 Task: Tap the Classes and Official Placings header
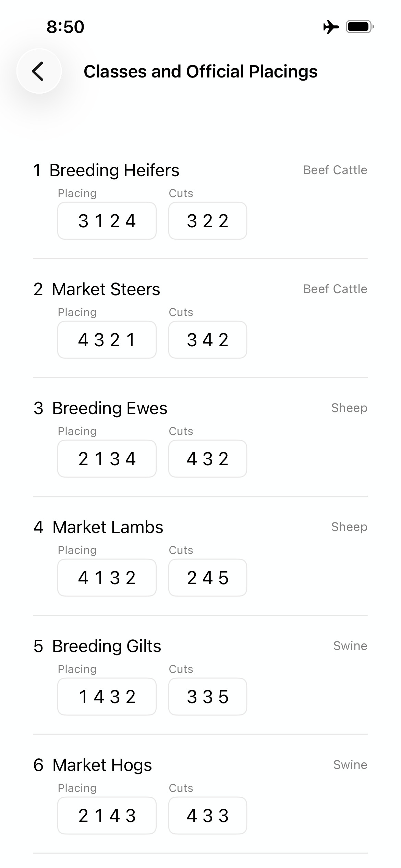click(200, 72)
